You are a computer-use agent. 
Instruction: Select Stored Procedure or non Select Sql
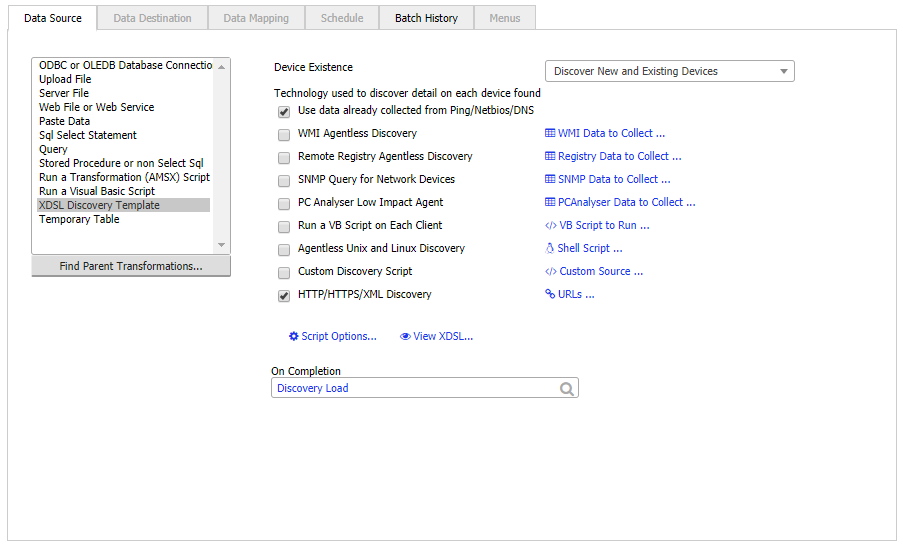[121, 163]
